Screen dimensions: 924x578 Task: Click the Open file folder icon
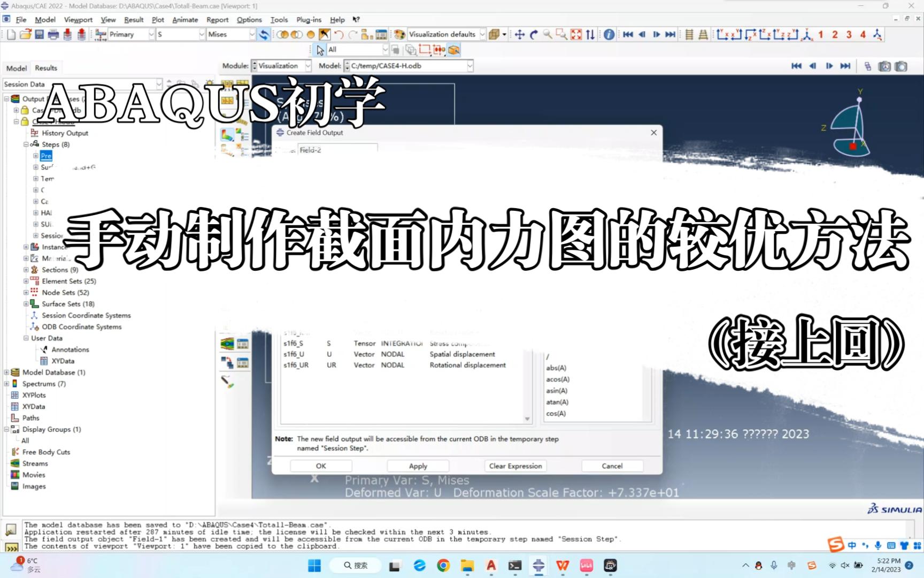[x=25, y=34]
